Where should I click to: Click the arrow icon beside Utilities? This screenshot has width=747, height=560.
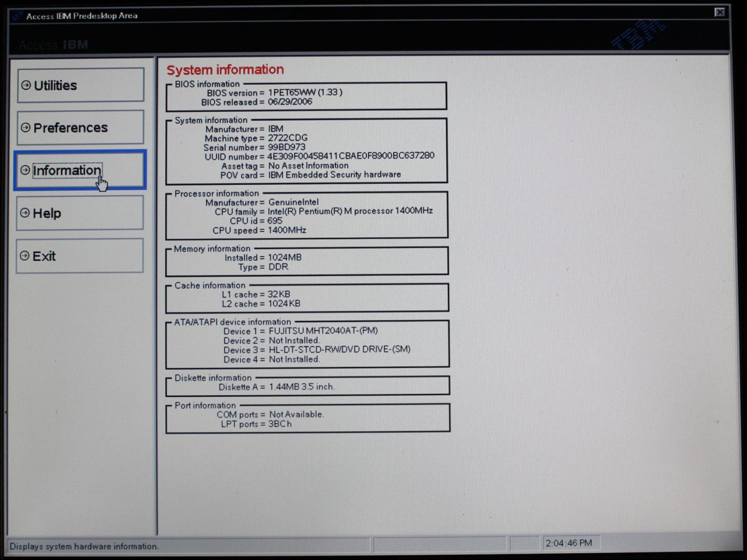click(26, 85)
